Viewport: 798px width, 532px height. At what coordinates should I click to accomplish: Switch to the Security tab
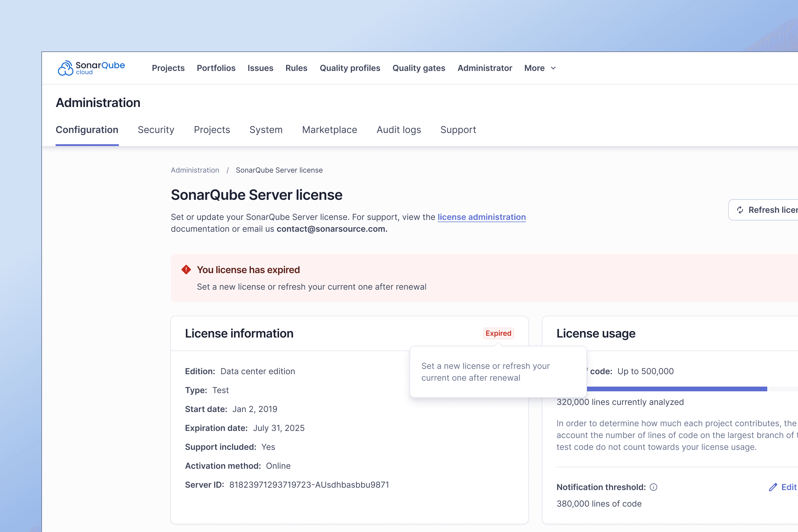[156, 130]
